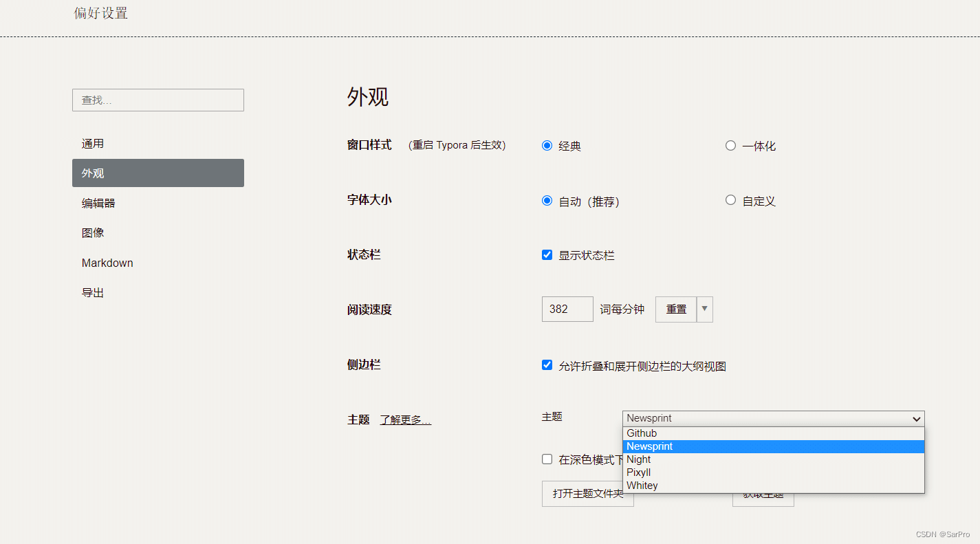
Task: Expand the arrow next to 重置
Action: click(704, 309)
